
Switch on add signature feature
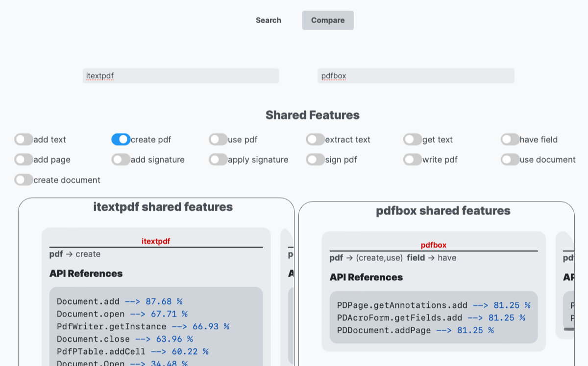coord(121,160)
